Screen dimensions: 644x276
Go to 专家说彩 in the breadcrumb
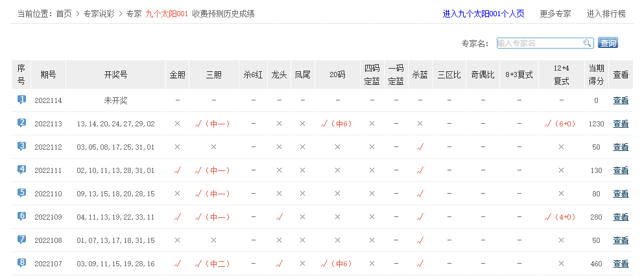coord(99,14)
